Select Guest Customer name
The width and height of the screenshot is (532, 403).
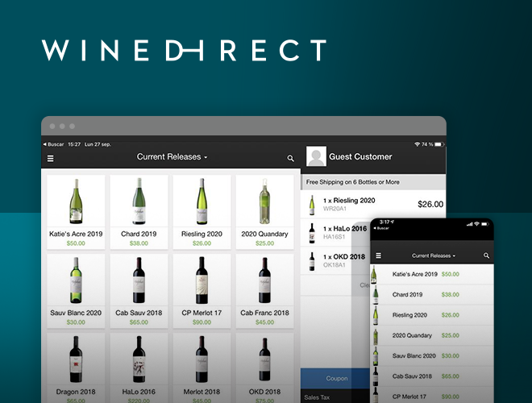pos(360,156)
